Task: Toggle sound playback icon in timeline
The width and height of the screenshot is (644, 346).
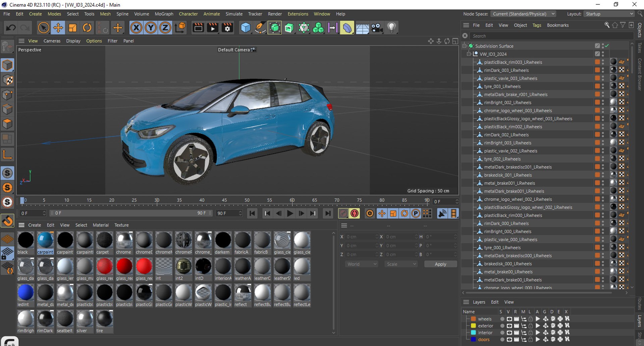Action: tap(442, 213)
